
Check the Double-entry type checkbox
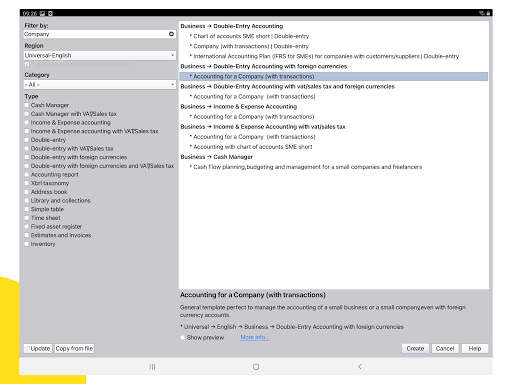27,140
